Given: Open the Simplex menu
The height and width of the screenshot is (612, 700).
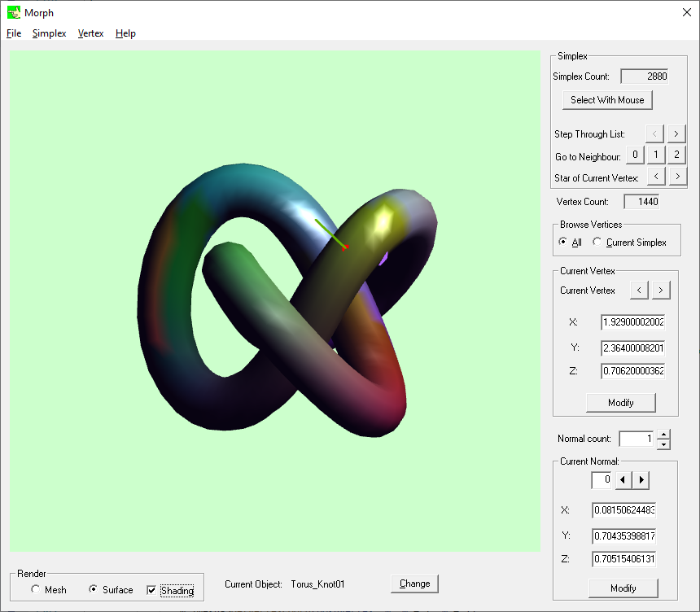Looking at the screenshot, I should [x=49, y=33].
